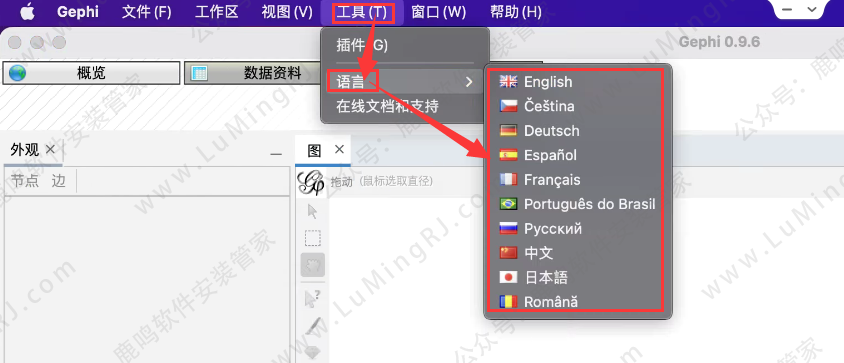Select the node pencil tool
The image size is (844, 363).
point(313,326)
